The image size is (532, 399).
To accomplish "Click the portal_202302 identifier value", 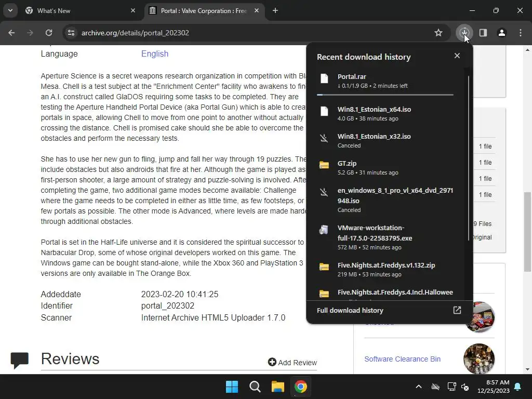I will (168, 305).
